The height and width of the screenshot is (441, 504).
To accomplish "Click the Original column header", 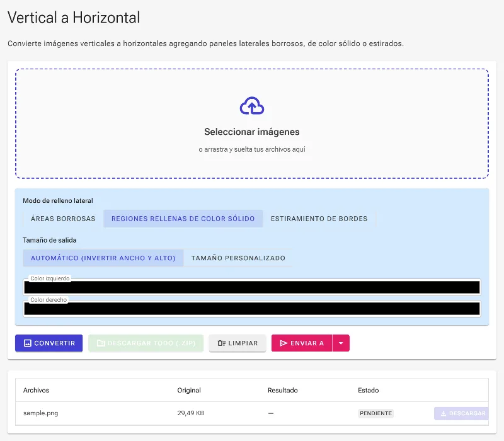I will point(189,390).
